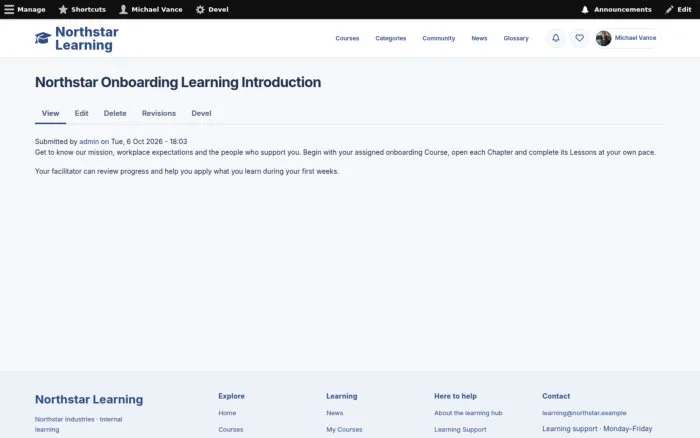Open the Devel tab under the title
700x438 pixels.
(201, 113)
